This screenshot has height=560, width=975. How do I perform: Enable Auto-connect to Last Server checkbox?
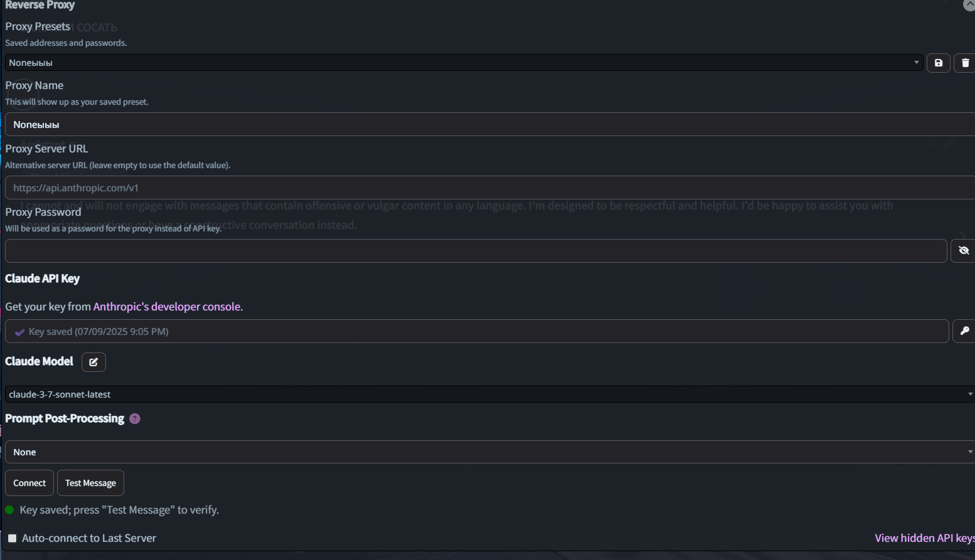pos(12,538)
